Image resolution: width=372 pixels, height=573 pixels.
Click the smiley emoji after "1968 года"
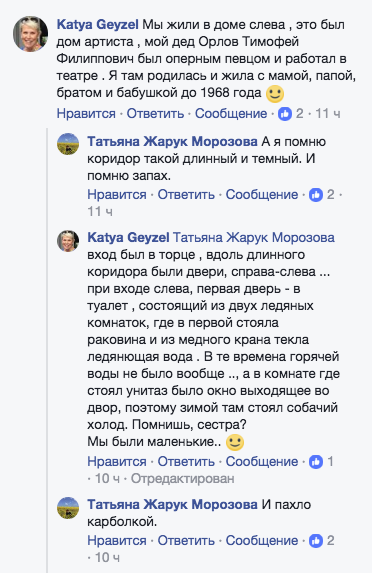click(275, 94)
